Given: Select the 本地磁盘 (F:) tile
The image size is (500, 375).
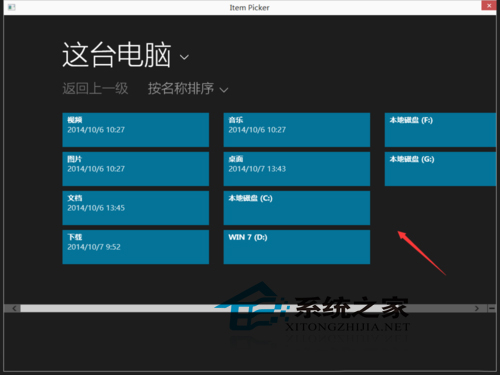Looking at the screenshot, I should [x=440, y=130].
